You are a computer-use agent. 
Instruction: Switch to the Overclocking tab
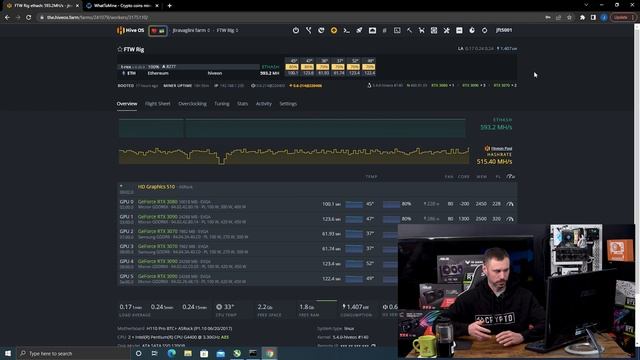(x=192, y=104)
